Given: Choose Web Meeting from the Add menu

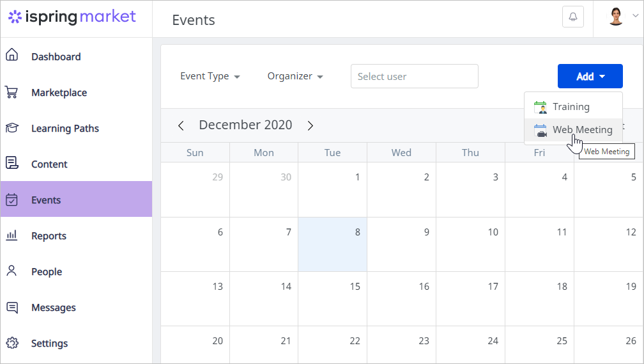Looking at the screenshot, I should point(573,130).
